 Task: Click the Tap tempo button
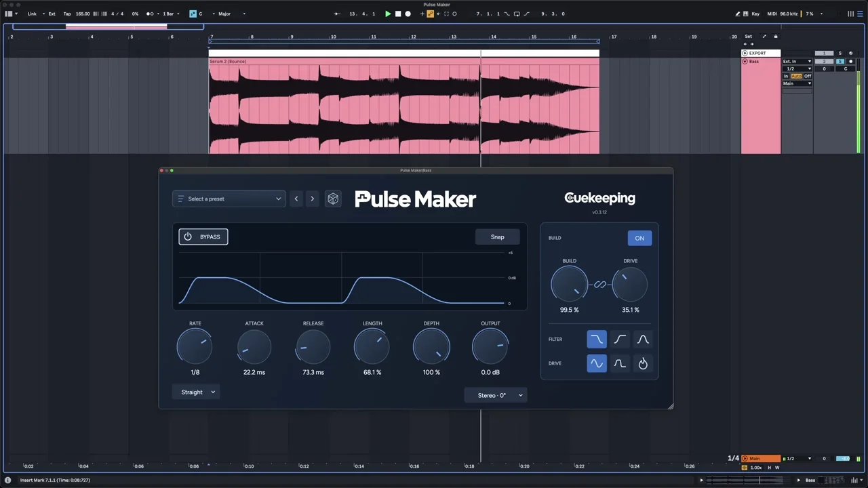click(66, 14)
